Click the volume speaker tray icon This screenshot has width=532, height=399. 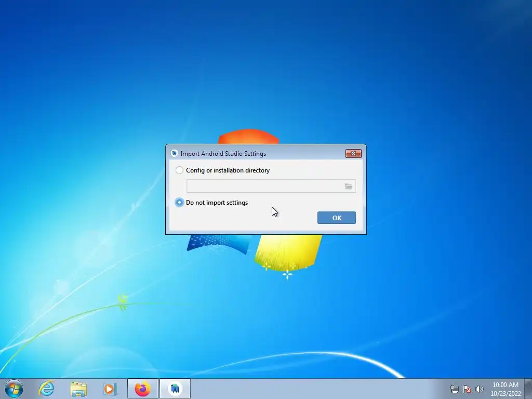pos(480,389)
